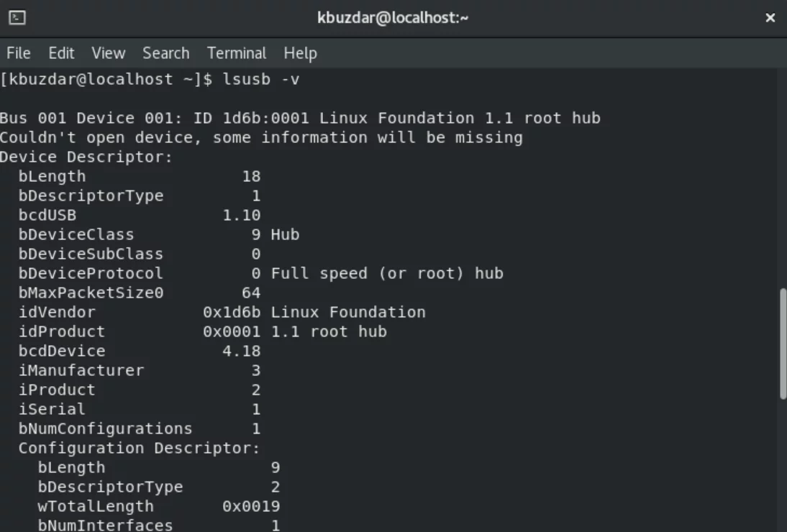Image resolution: width=787 pixels, height=532 pixels.
Task: Click the bcdUSB 1.10 value
Action: (242, 216)
